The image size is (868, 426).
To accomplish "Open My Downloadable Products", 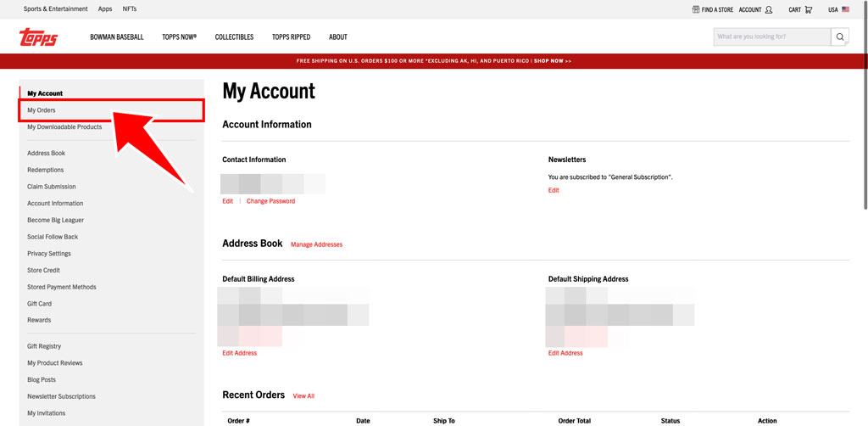I will (x=64, y=126).
